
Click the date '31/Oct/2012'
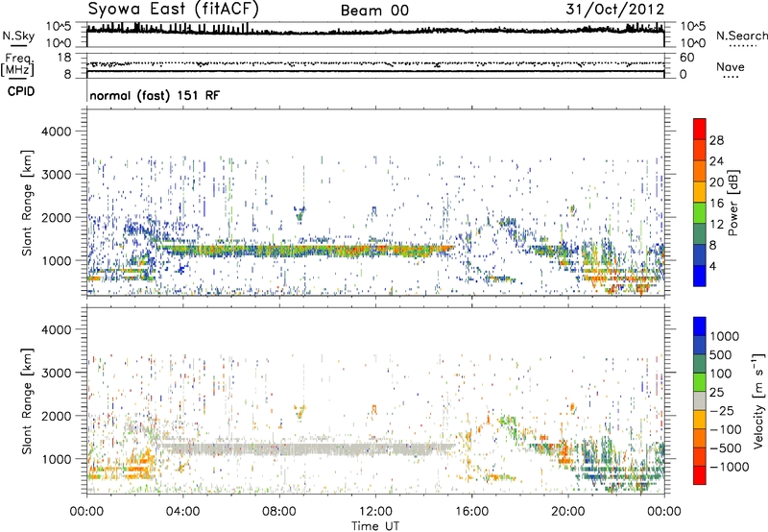point(615,10)
